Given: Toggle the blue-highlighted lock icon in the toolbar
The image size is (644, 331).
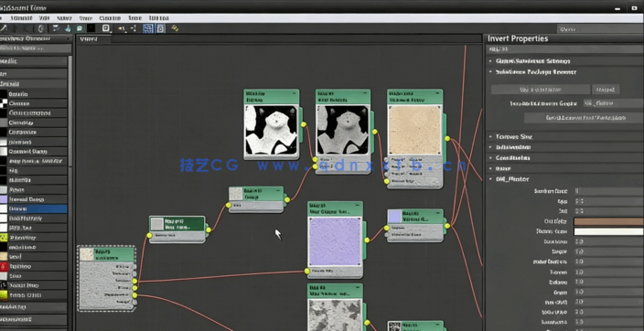Looking at the screenshot, I should (160, 28).
